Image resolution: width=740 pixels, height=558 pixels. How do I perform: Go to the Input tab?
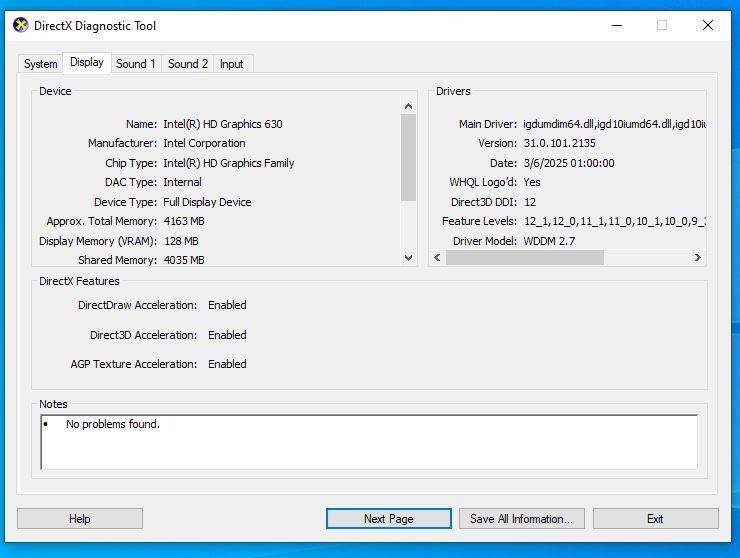tap(232, 64)
